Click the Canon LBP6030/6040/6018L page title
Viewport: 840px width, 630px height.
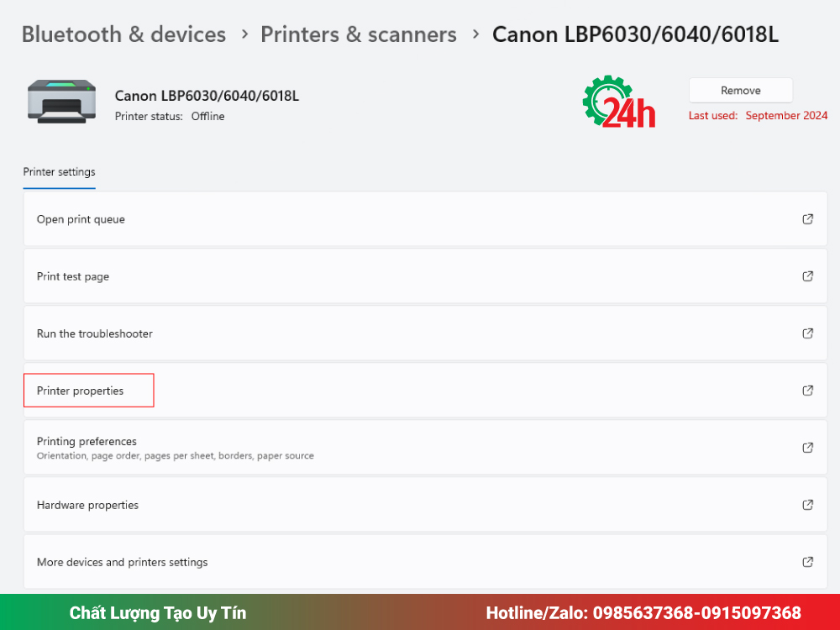tap(635, 34)
